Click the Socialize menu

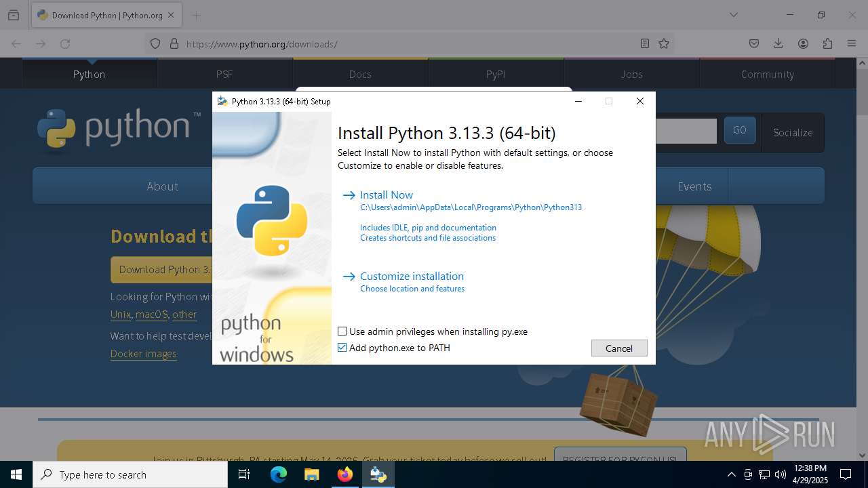coord(793,132)
